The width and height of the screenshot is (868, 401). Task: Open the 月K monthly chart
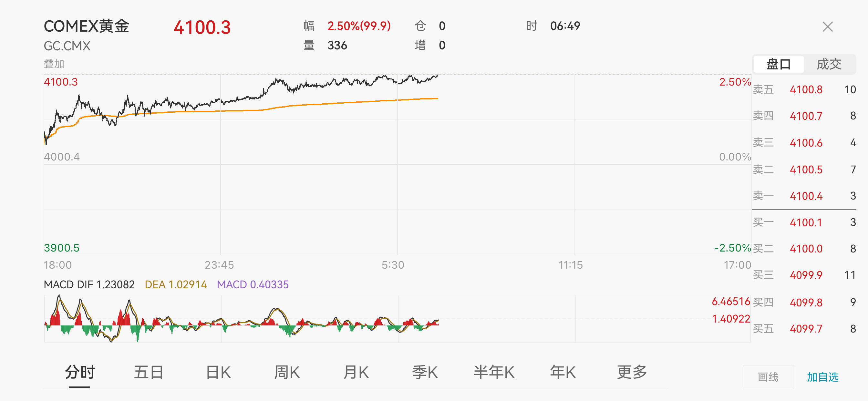pos(356,372)
